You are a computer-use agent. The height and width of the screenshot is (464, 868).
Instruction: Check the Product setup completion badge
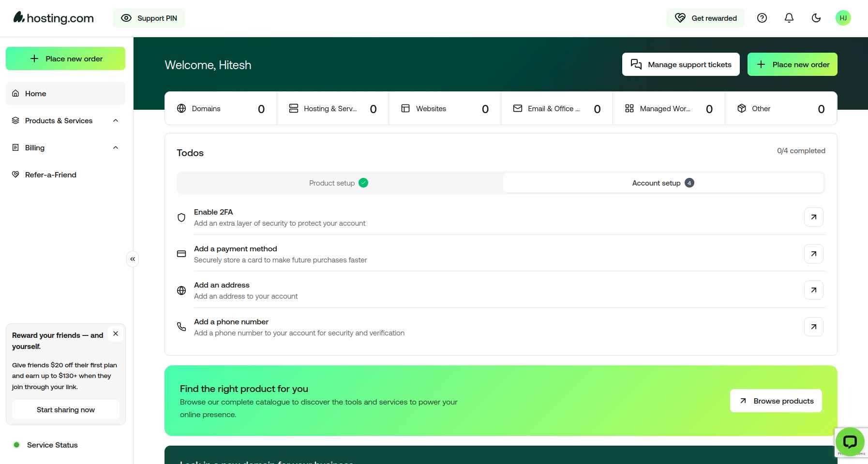click(x=363, y=183)
